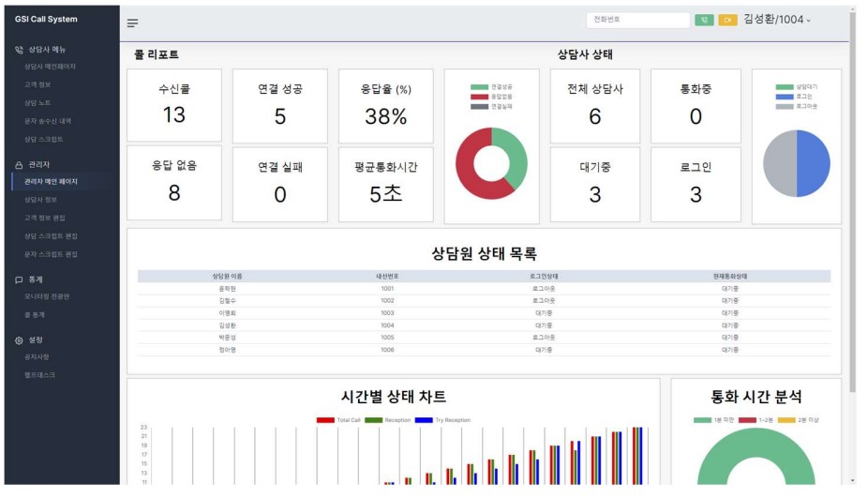
Task: Select the row with extension 1001
Action: (485, 289)
